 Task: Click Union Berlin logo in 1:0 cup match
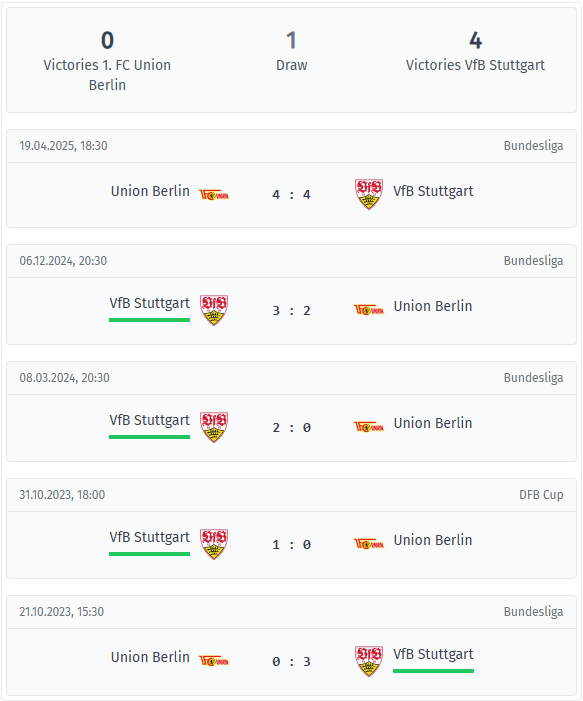click(x=369, y=544)
